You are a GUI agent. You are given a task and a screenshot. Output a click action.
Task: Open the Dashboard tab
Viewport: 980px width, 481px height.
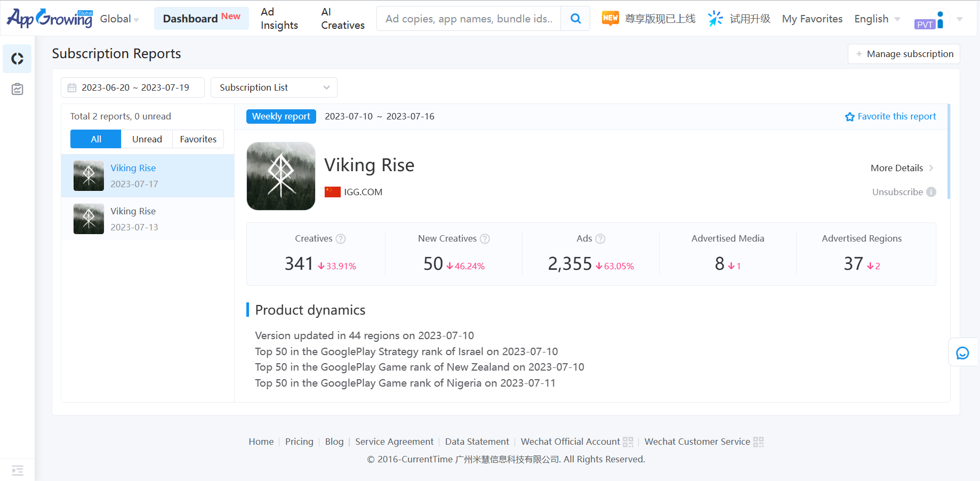[202, 18]
